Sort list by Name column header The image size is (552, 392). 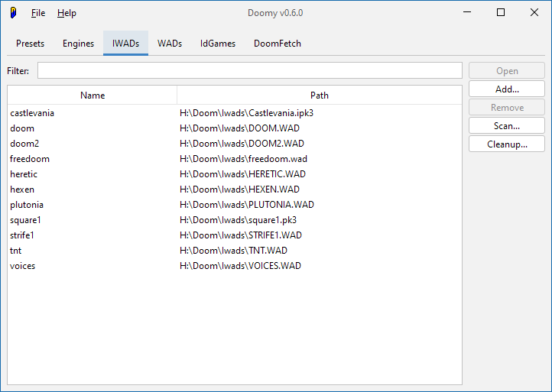(x=93, y=96)
